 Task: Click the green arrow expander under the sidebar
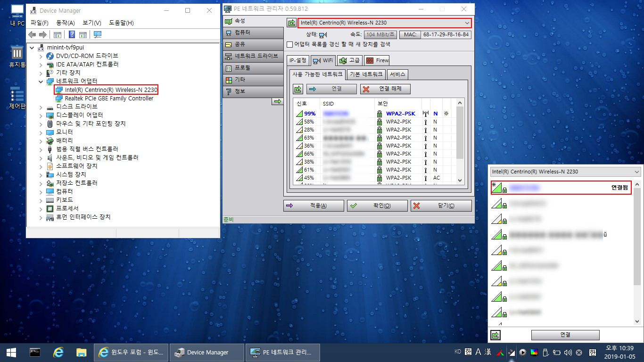tap(278, 101)
